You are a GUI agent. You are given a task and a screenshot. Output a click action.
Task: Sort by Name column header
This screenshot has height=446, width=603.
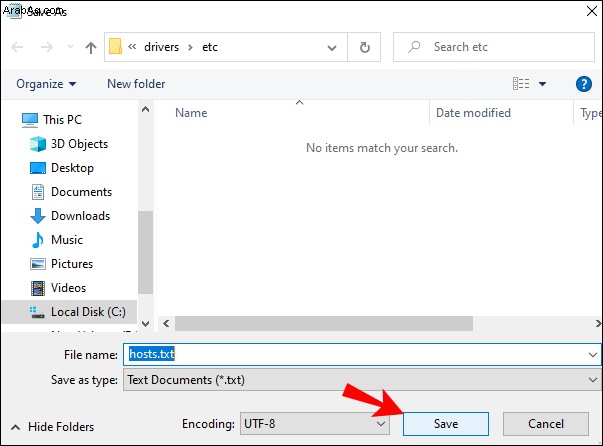pyautogui.click(x=191, y=113)
